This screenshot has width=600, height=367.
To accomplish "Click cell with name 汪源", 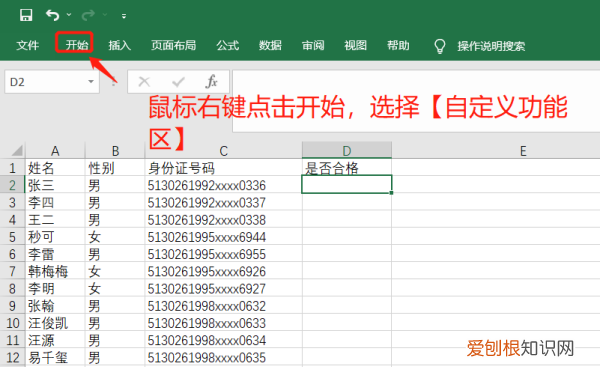I will pos(55,340).
